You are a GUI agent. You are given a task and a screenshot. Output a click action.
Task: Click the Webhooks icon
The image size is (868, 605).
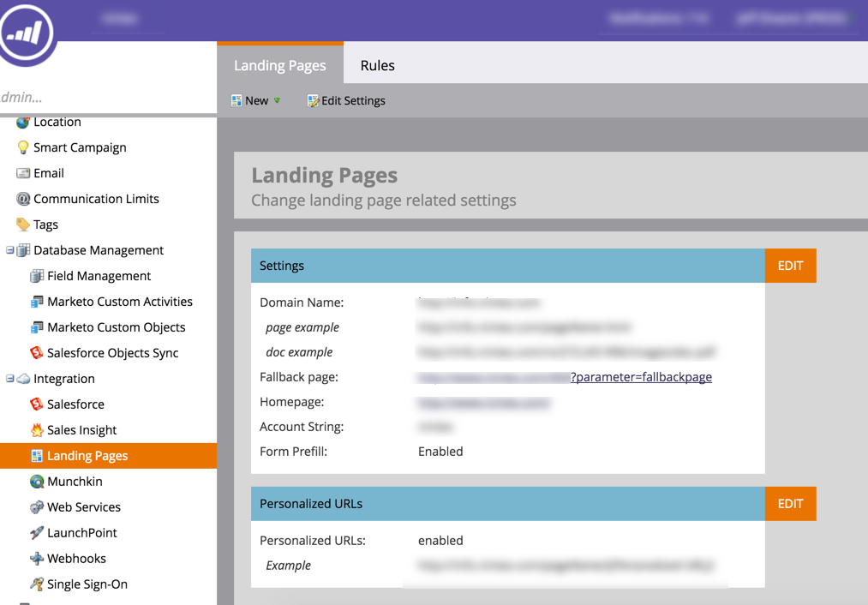(x=37, y=559)
